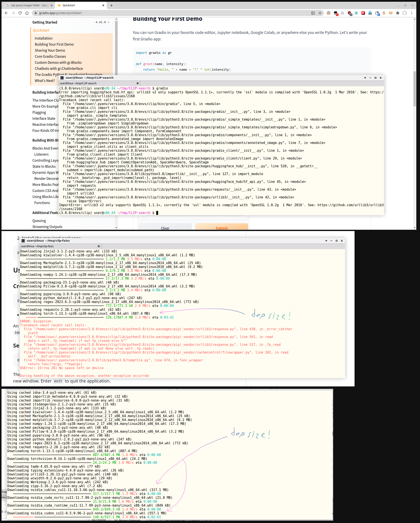
Task: Open the Chrome three-dot menu
Action: (412, 13)
